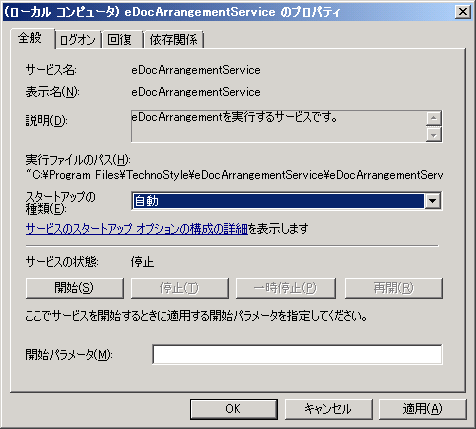This screenshot has height=429, width=476.
Task: Expand the スタートアップの種類 dropdown arrow
Action: pos(433,201)
